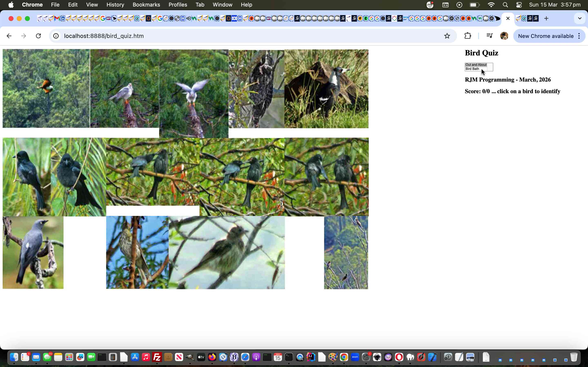
Task: Open the Extensions puzzle icon in Chrome toolbar
Action: click(468, 36)
